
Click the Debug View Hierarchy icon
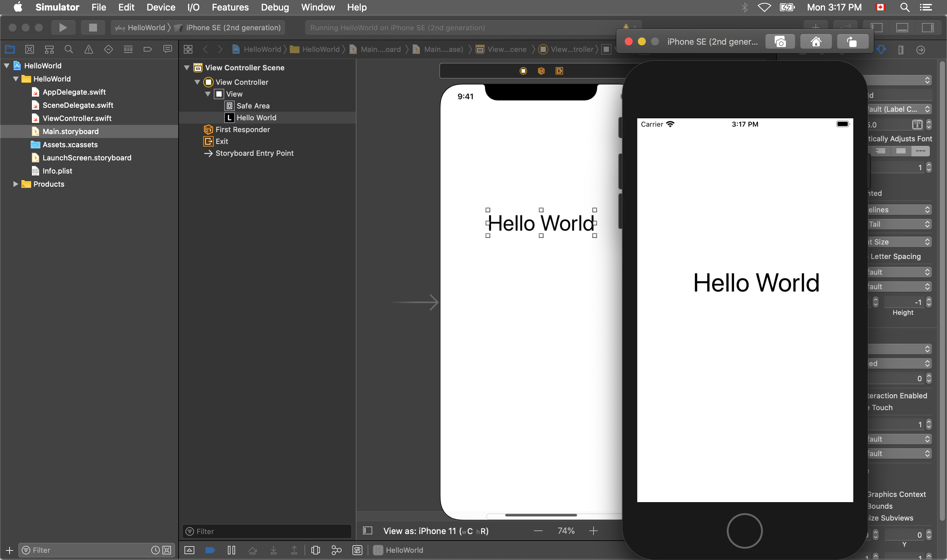(x=316, y=550)
